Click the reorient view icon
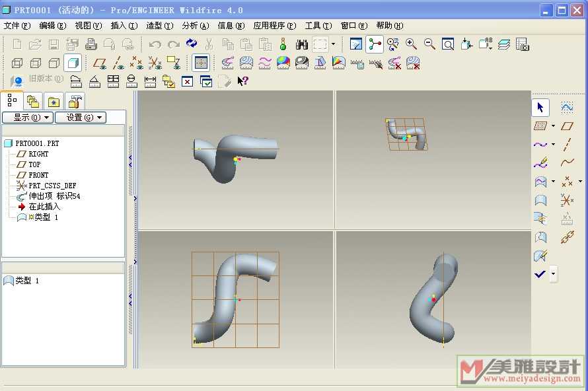588x391 pixels. coord(467,44)
